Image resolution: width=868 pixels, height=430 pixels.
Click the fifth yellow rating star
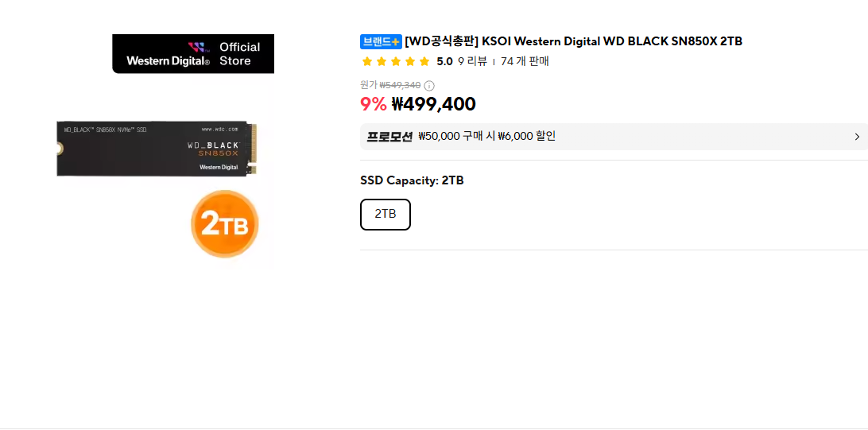(x=424, y=61)
